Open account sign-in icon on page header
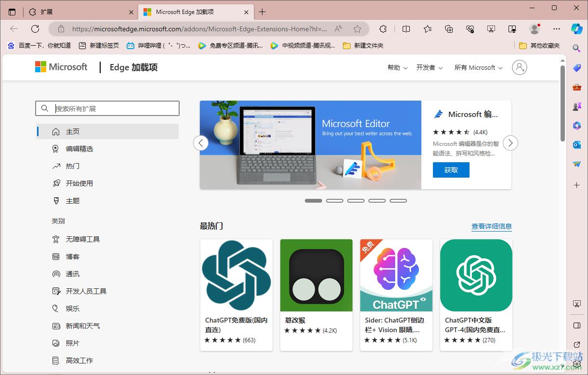This screenshot has width=588, height=375. point(520,67)
